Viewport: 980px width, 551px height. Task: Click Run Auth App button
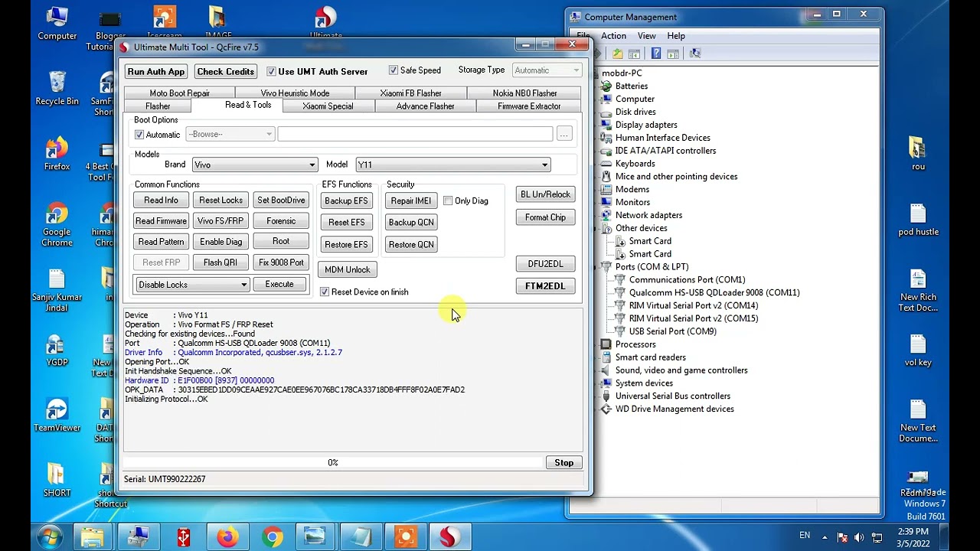pyautogui.click(x=156, y=71)
